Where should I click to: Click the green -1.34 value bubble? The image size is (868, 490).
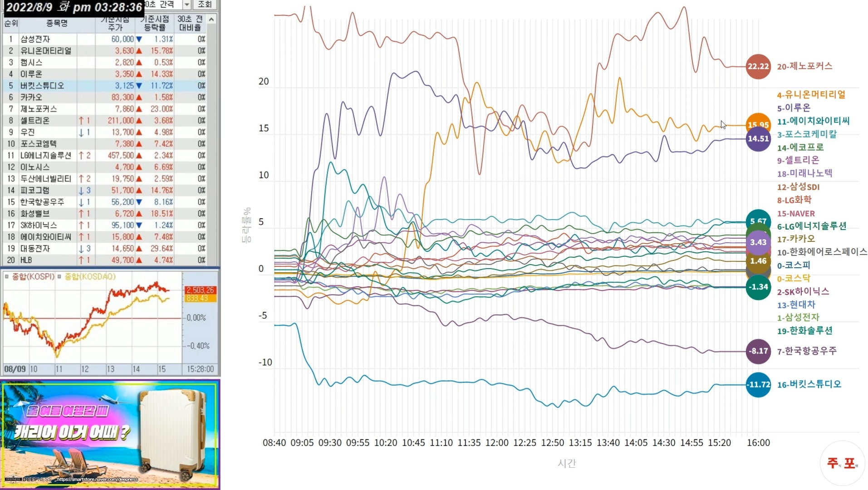(758, 287)
